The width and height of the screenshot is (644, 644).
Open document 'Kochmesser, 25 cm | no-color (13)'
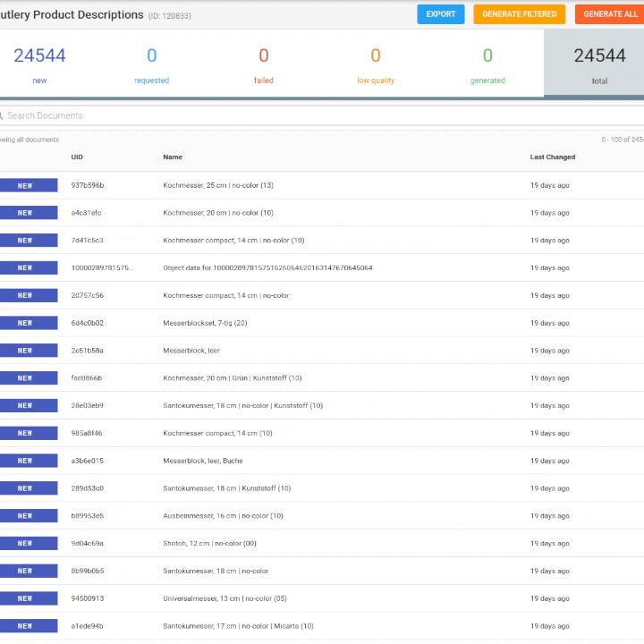click(218, 185)
